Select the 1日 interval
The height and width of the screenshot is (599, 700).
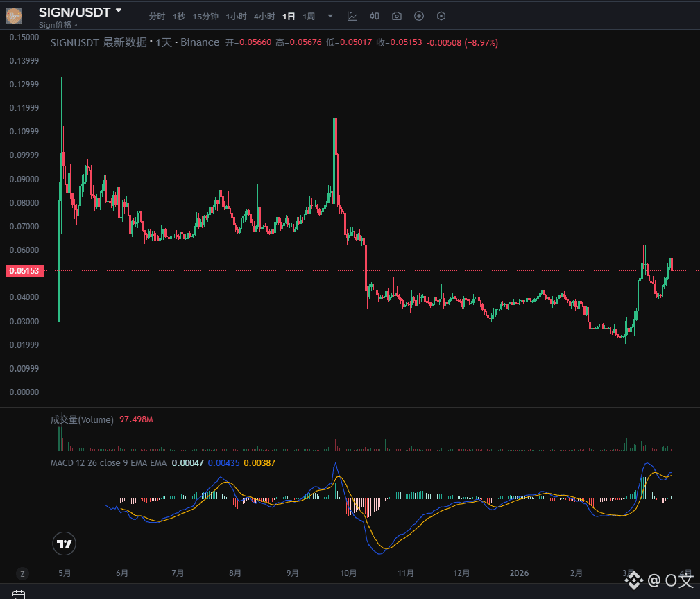289,17
